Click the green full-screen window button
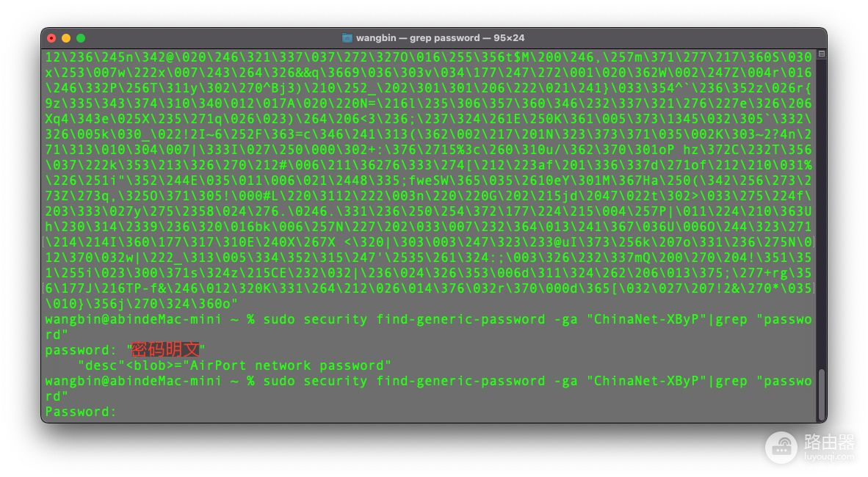The width and height of the screenshot is (868, 477). pyautogui.click(x=81, y=38)
